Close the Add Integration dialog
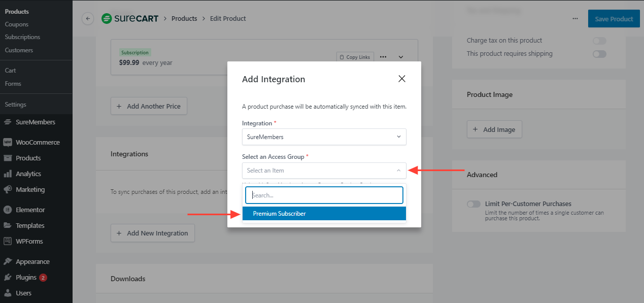This screenshot has width=644, height=303. tap(402, 79)
